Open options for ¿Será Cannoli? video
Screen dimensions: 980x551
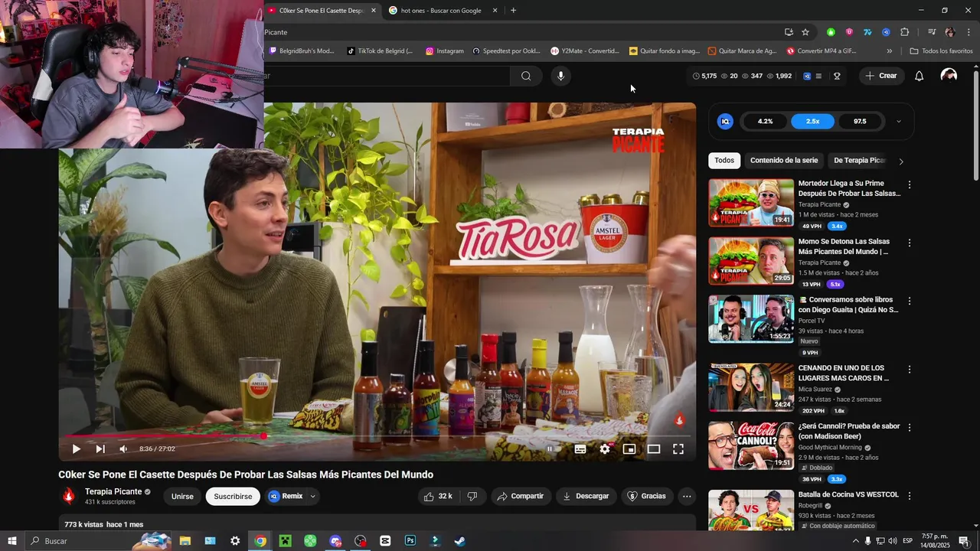coord(910,427)
